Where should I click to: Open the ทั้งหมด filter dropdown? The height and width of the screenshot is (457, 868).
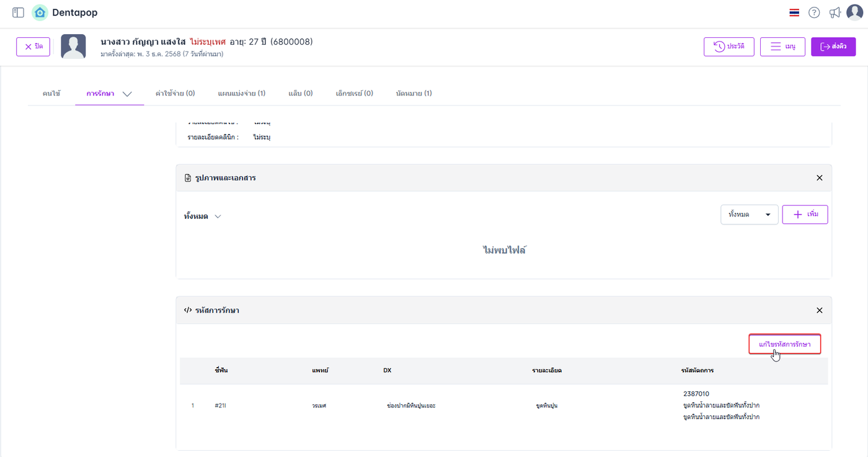click(x=749, y=215)
